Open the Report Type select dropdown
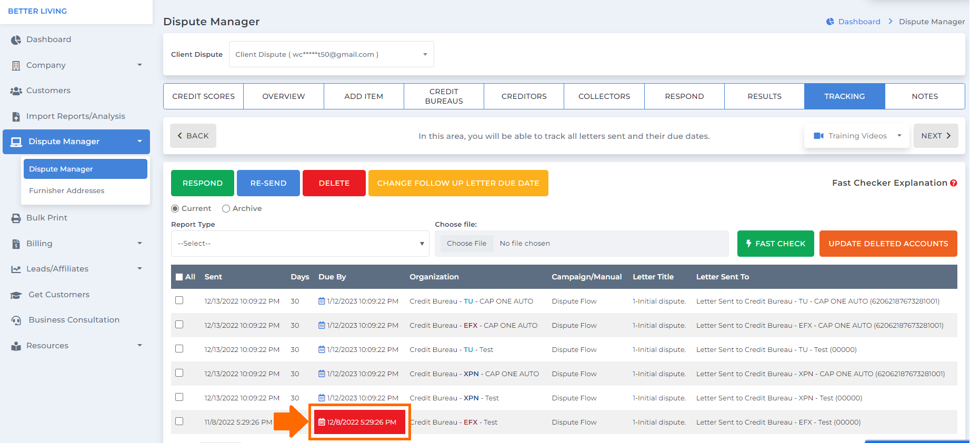Image resolution: width=980 pixels, height=443 pixels. click(300, 244)
